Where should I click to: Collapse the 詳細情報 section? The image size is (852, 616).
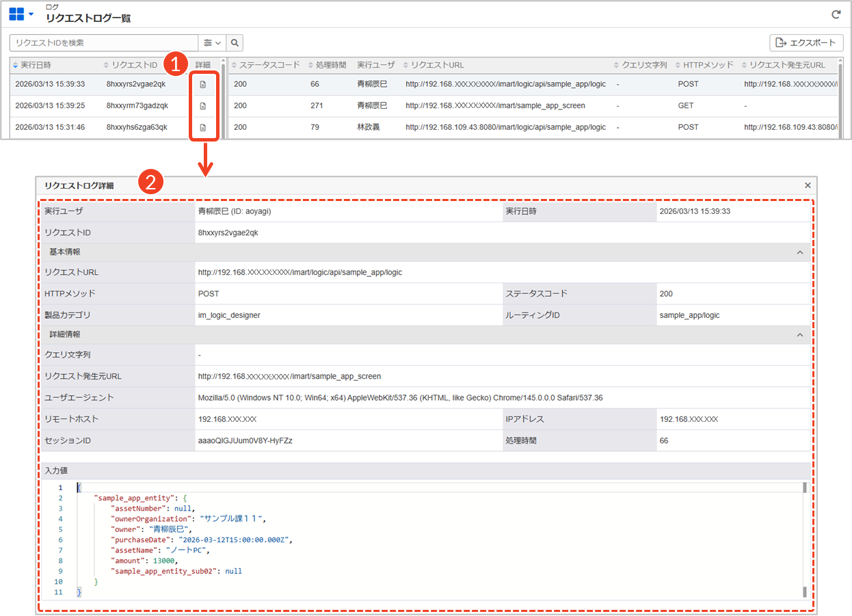[800, 335]
